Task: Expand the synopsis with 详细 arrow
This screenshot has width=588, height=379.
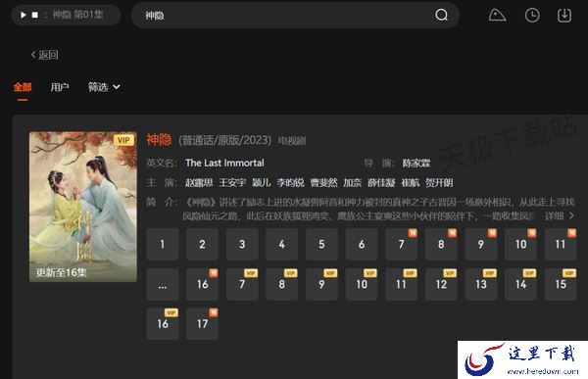Action: tap(560, 215)
